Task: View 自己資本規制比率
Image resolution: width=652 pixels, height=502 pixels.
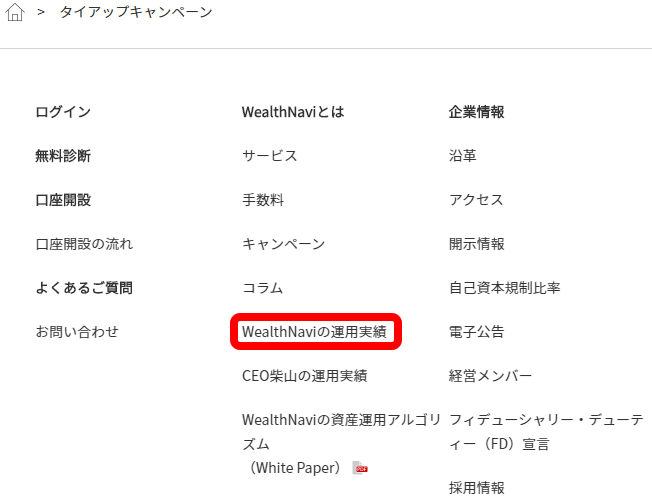Action: coord(505,288)
